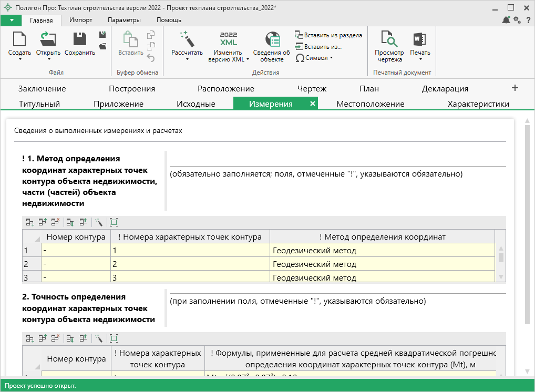
Task: Click Вставить из раздела button
Action: tap(328, 35)
